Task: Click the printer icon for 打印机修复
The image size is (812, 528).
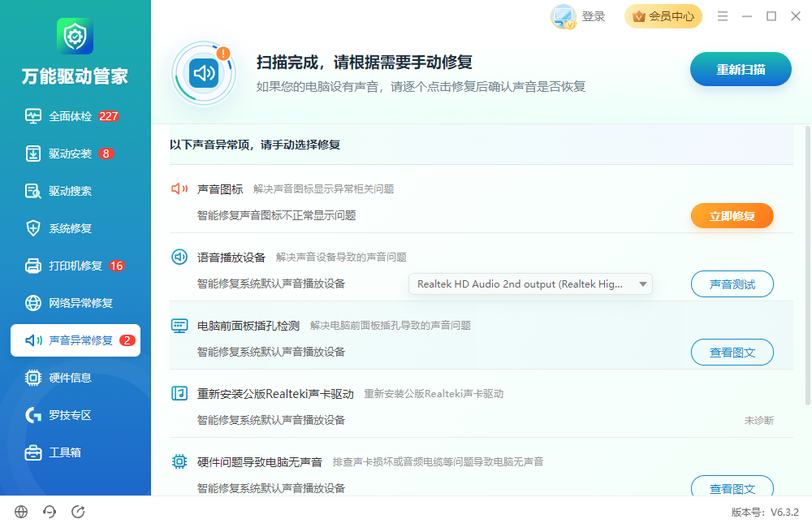Action: pos(33,266)
